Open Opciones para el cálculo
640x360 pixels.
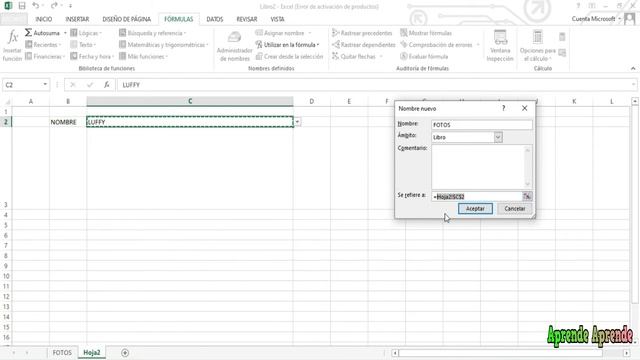[x=538, y=46]
